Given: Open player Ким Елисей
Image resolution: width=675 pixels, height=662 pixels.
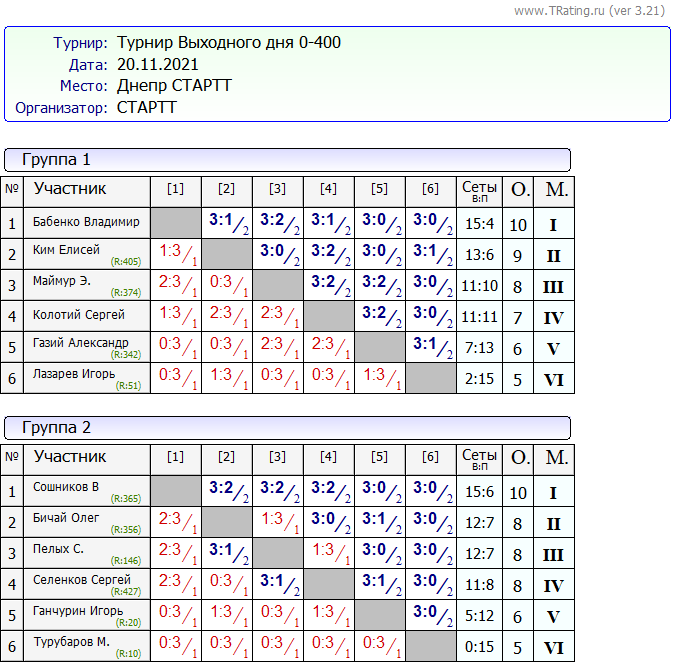Looking at the screenshot, I should pyautogui.click(x=66, y=251).
